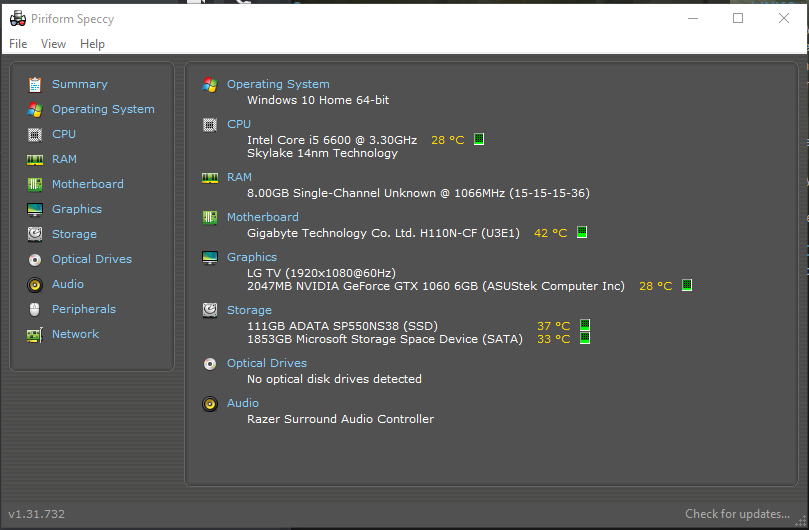Click the Graphics heading in summary
Viewport: 809px width, 530px height.
[252, 257]
